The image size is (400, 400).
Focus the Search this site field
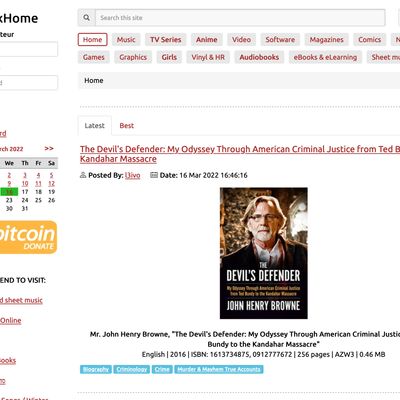(240, 18)
